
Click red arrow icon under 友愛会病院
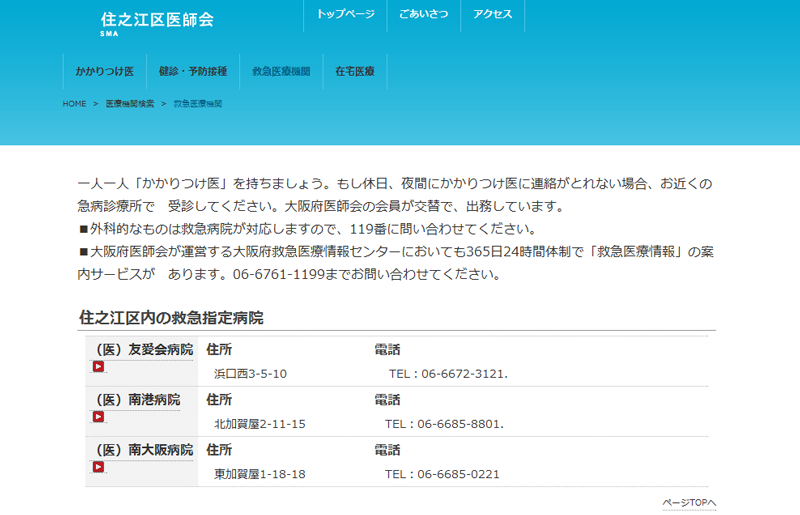98,367
